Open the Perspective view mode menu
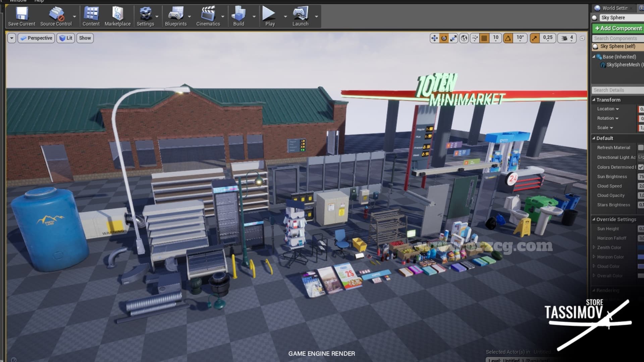This screenshot has width=644, height=362. coord(36,38)
